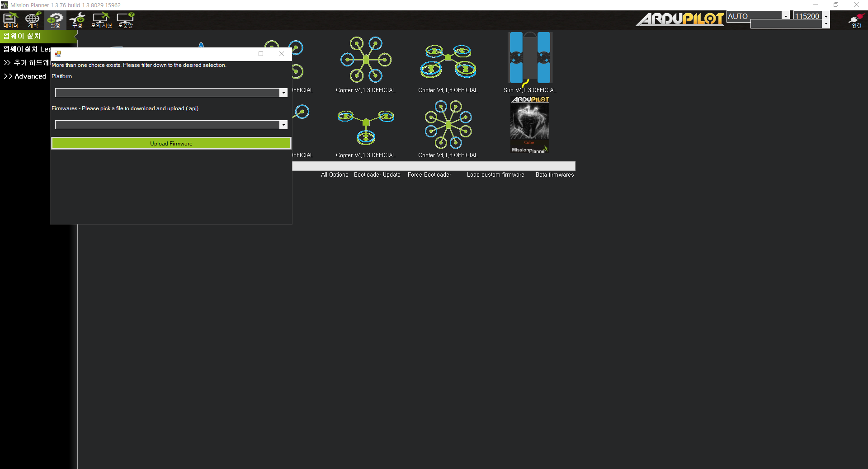Select the coaxial quad Copter V4.1.3 firmware
This screenshot has height=469, width=868.
[448, 61]
